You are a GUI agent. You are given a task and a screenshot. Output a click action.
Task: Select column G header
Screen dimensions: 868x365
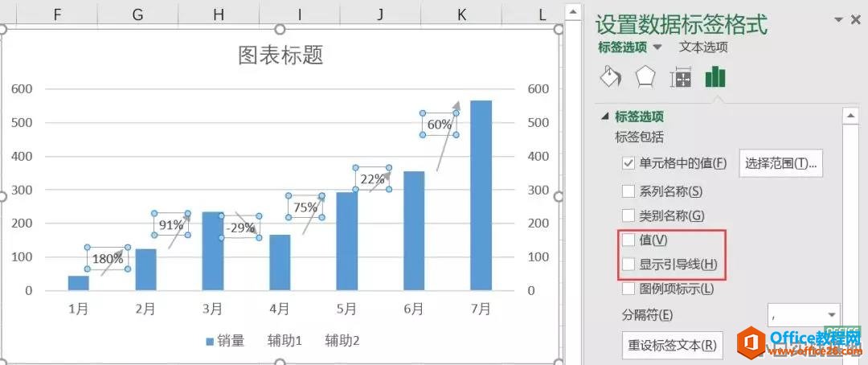coord(138,14)
